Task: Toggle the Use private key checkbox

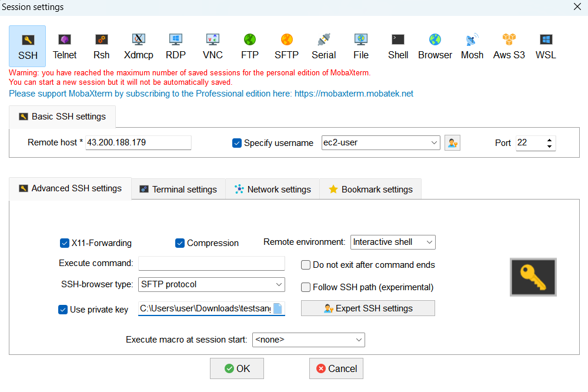Action: point(63,310)
